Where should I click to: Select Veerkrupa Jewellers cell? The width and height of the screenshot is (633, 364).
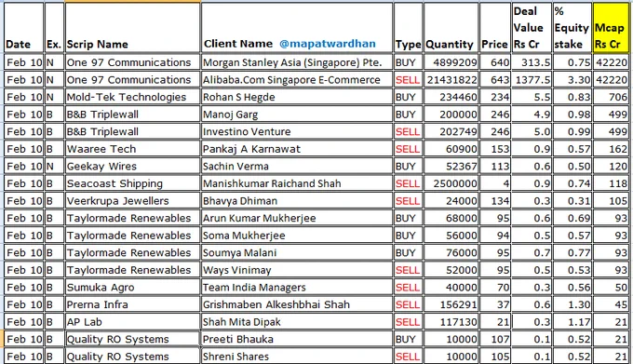pos(132,201)
